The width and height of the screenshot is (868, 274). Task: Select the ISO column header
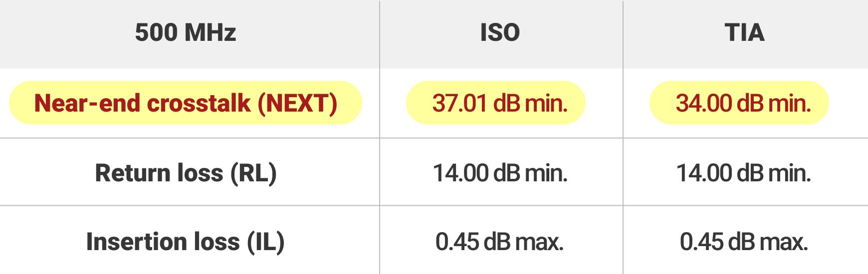(x=500, y=33)
